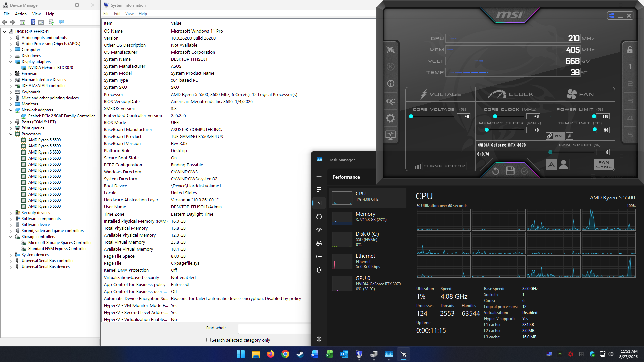Click the Device Manager back arrow
Image resolution: width=644 pixels, height=362 pixels.
[5, 22]
